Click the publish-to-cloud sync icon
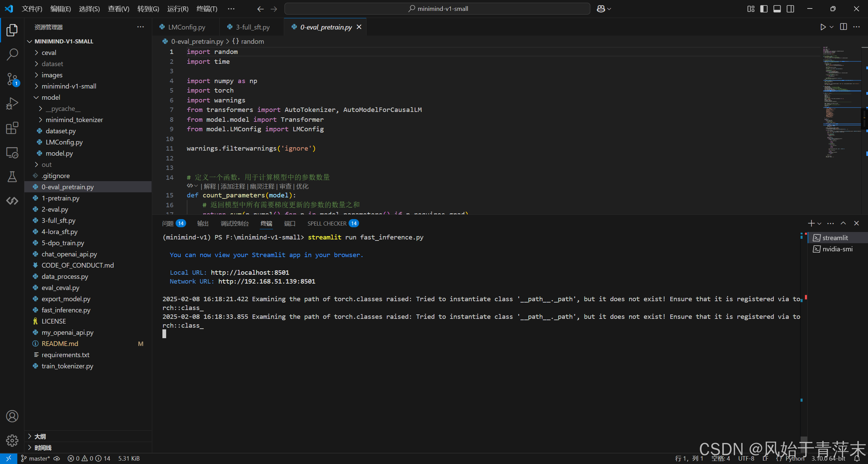Image resolution: width=868 pixels, height=464 pixels. point(57,459)
